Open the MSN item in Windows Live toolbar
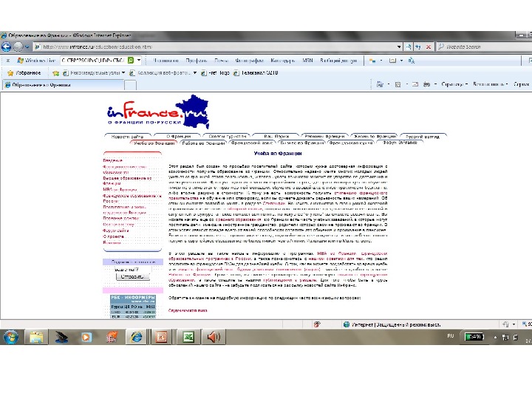 click(307, 61)
